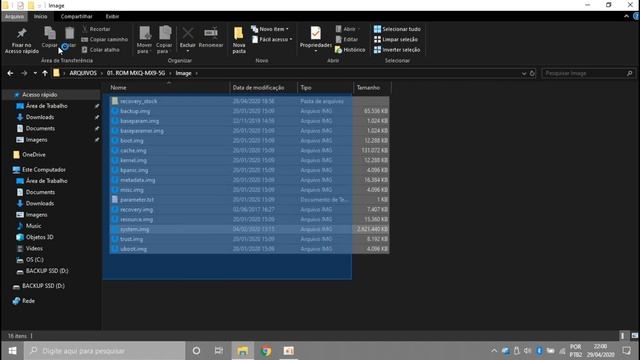Open recent locations dropdown arrow

[35, 73]
